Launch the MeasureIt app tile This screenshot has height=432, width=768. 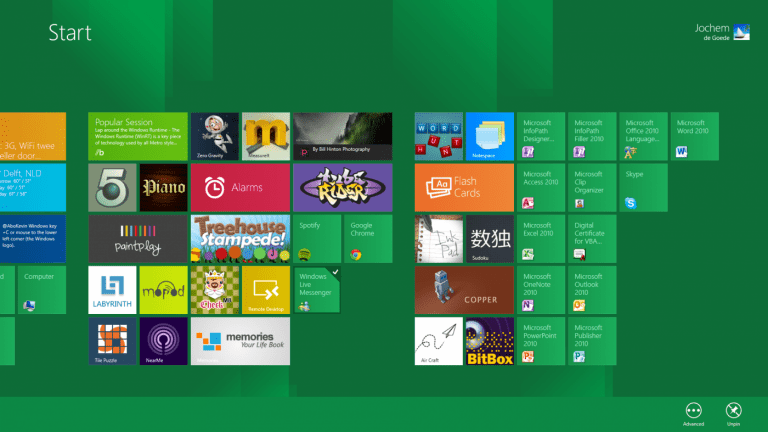(x=266, y=136)
